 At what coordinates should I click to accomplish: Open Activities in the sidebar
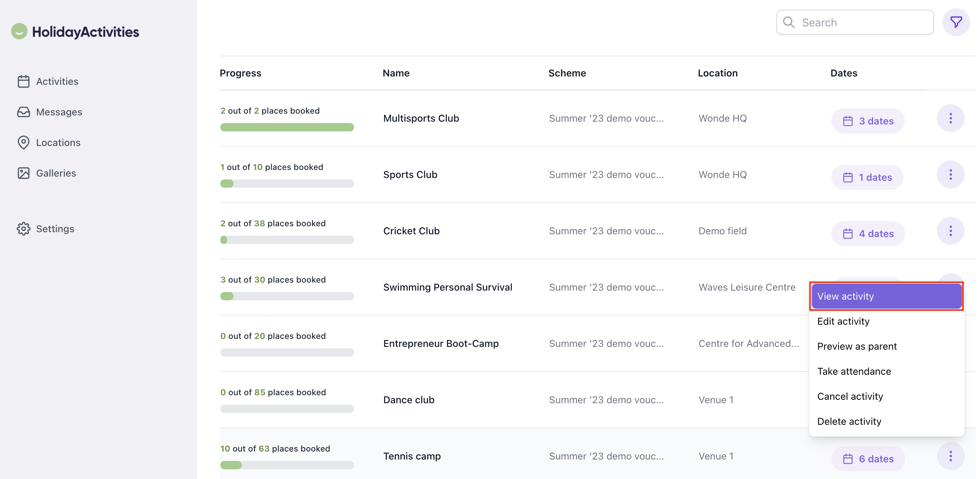(57, 81)
